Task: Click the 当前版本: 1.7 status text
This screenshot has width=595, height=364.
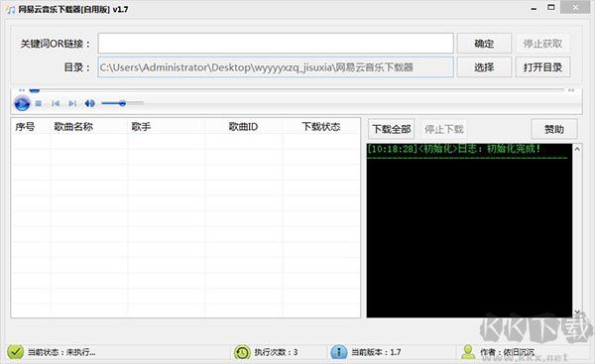Action: (x=376, y=352)
